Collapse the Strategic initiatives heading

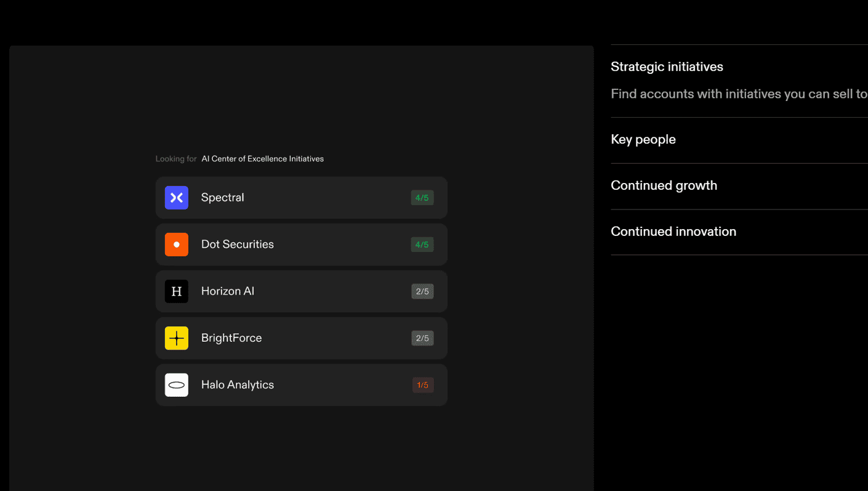pos(667,67)
